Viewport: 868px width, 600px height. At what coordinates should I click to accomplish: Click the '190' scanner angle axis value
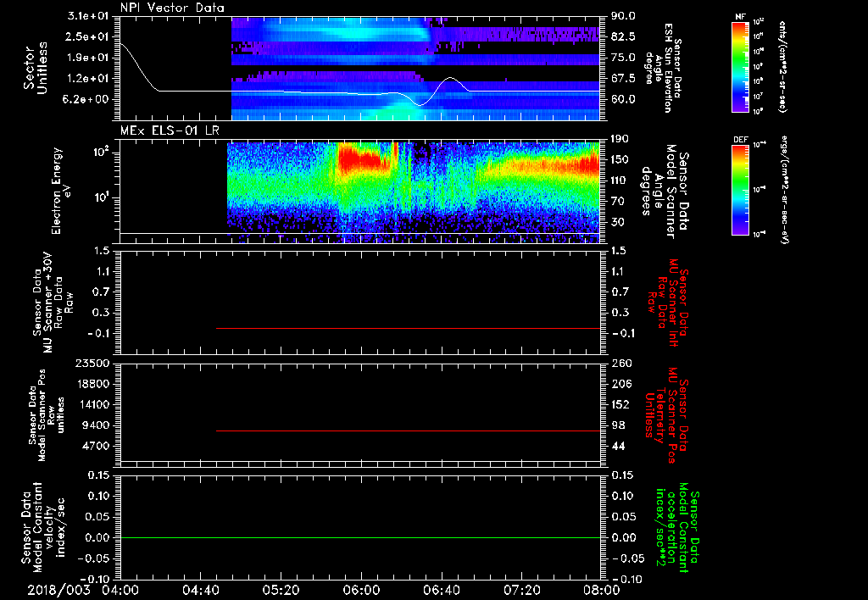[620, 139]
